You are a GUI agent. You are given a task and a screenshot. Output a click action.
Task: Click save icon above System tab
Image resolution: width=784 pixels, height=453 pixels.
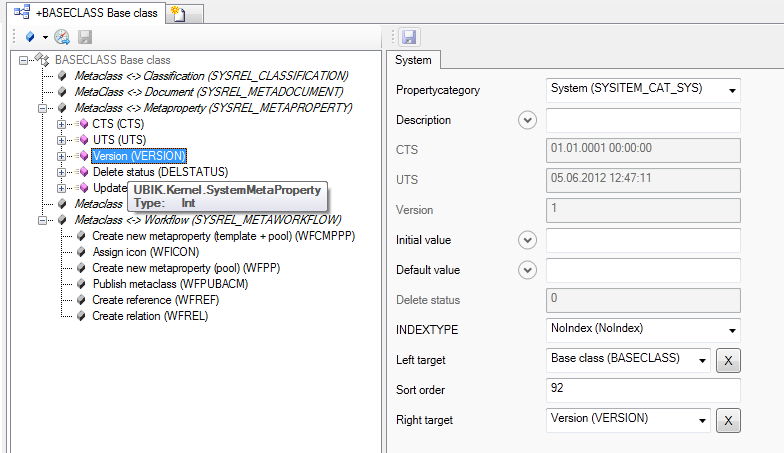pyautogui.click(x=408, y=37)
